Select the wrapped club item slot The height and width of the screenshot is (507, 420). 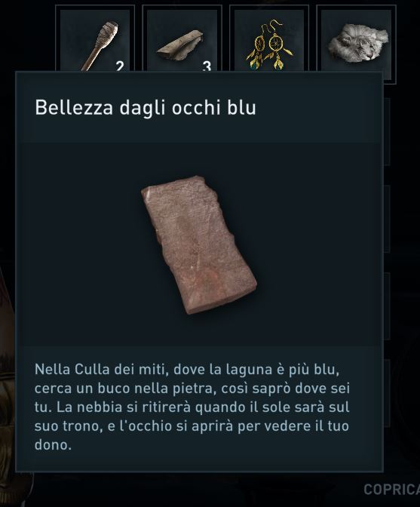click(95, 39)
